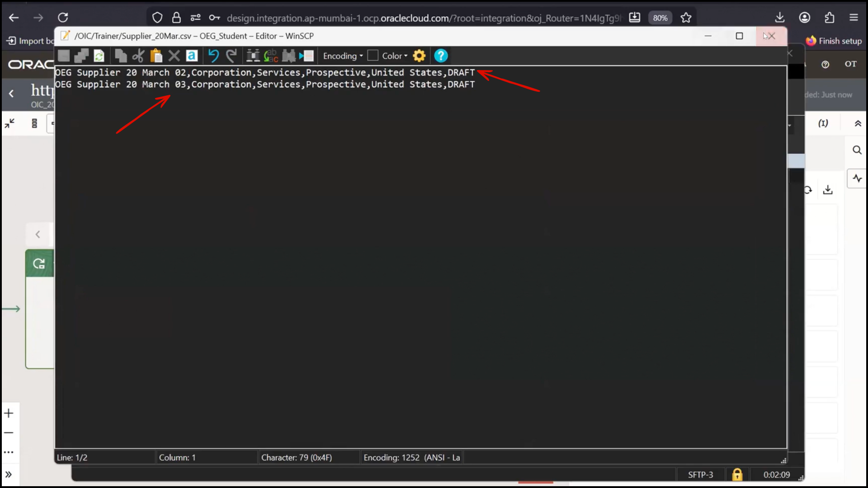Click the Column: 1 status bar entry

click(177, 457)
